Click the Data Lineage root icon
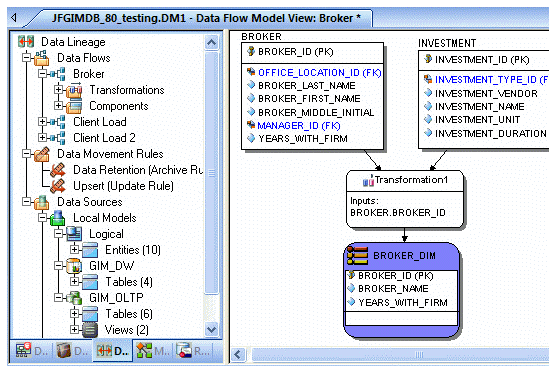549x372 pixels. pos(26,41)
